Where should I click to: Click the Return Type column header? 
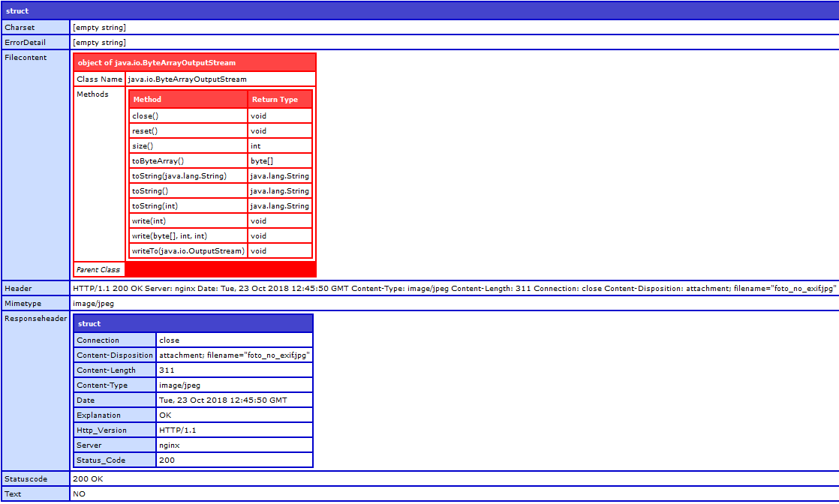279,99
